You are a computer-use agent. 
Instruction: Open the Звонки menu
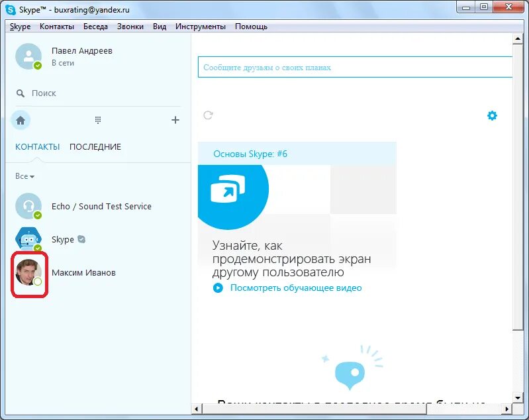click(130, 26)
